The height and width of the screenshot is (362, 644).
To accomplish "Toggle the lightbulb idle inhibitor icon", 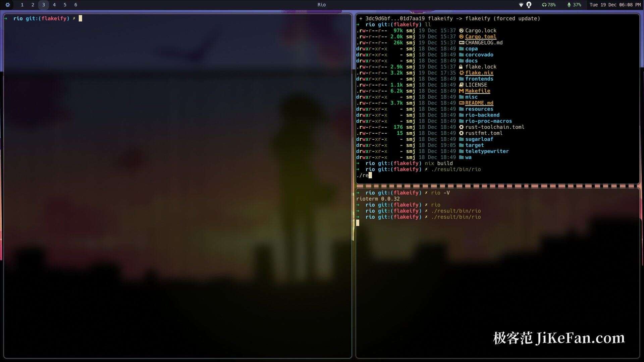I will (529, 5).
